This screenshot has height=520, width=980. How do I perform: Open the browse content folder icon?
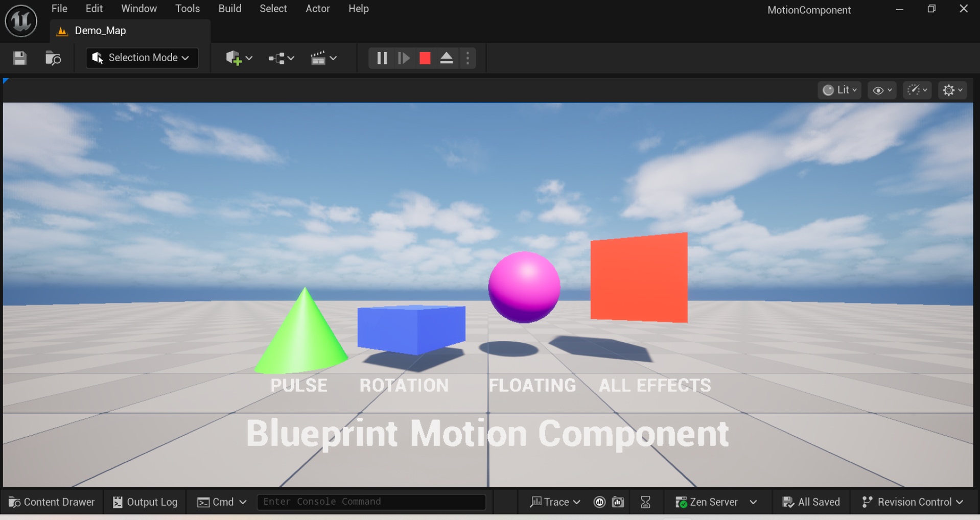(x=53, y=58)
